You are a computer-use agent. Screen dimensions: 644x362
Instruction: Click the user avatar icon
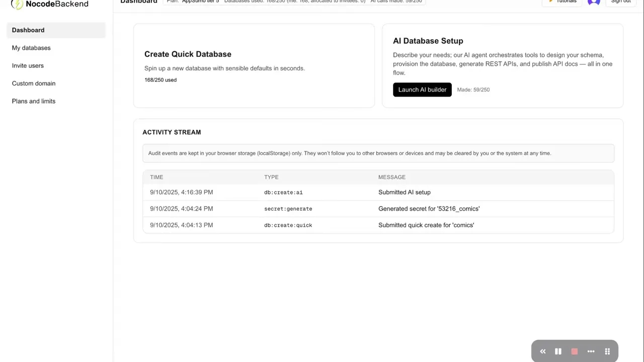[x=594, y=2]
